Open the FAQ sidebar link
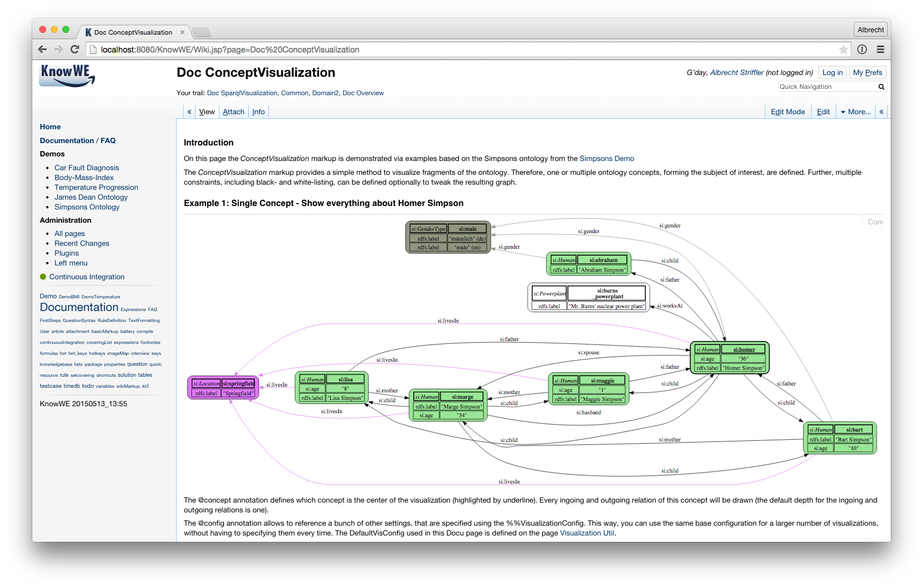 coord(108,141)
